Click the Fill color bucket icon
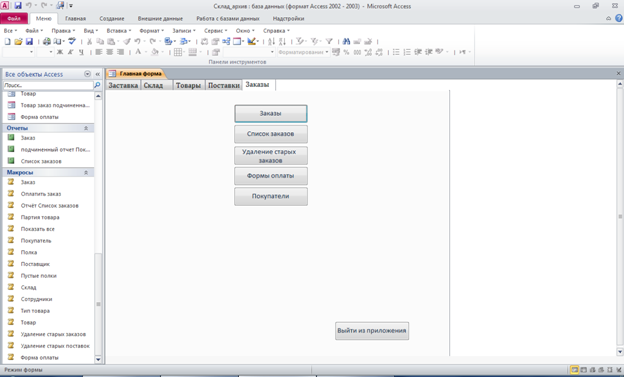 click(x=155, y=52)
